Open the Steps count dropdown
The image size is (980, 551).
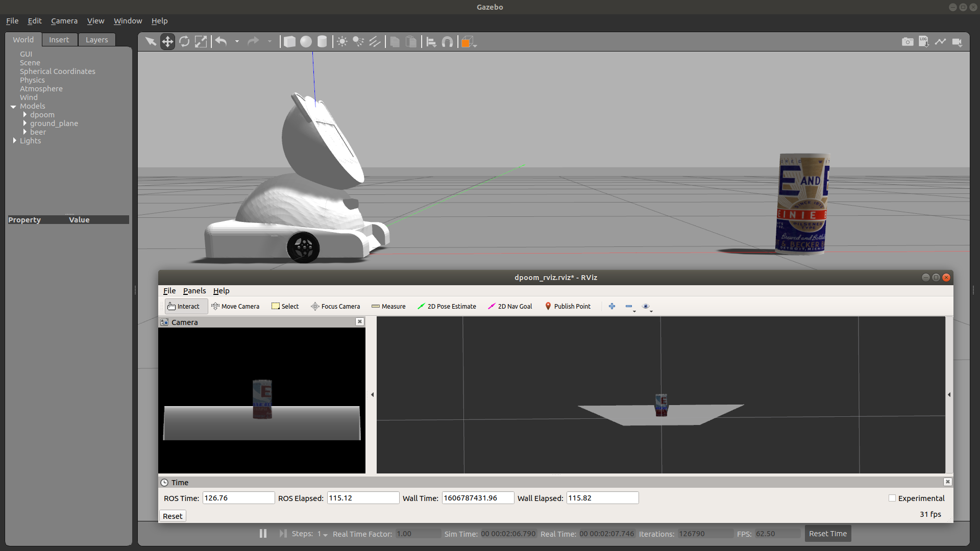323,534
